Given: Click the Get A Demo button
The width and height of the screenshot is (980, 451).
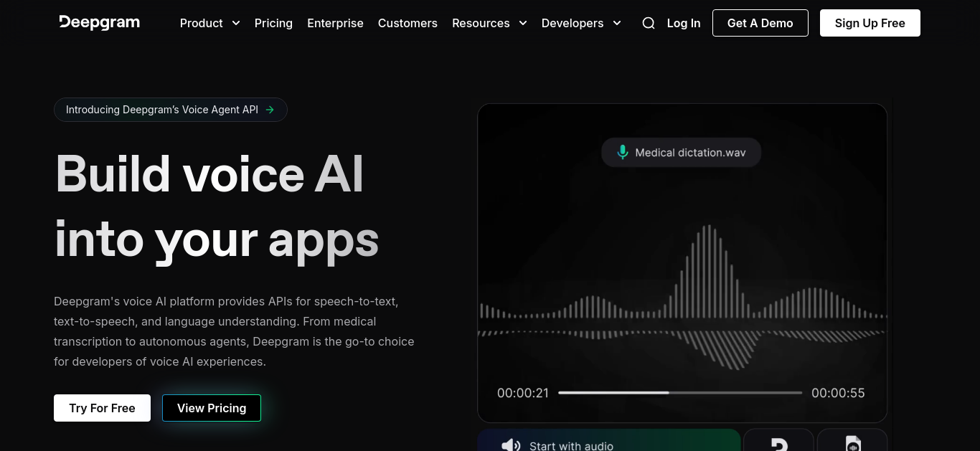Looking at the screenshot, I should (760, 23).
